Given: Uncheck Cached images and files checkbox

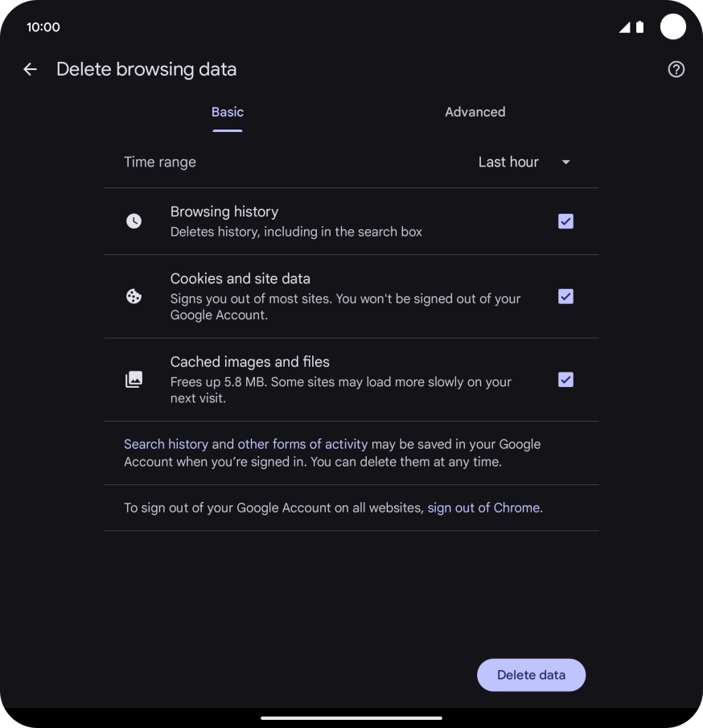Looking at the screenshot, I should pos(565,380).
